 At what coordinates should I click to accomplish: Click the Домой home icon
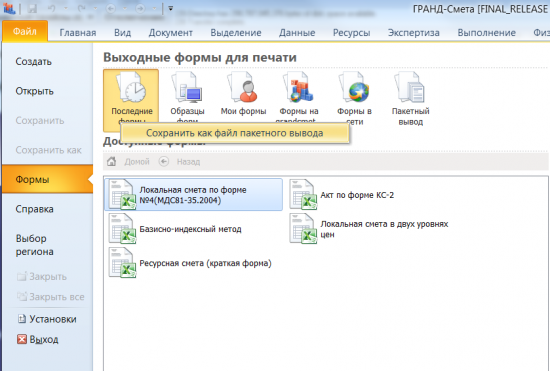(112, 162)
